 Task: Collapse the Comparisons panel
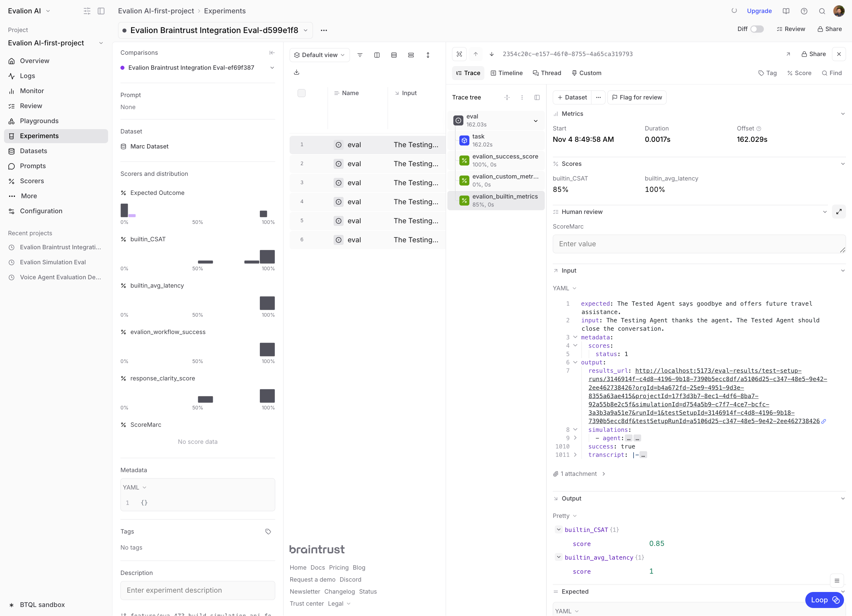click(272, 53)
